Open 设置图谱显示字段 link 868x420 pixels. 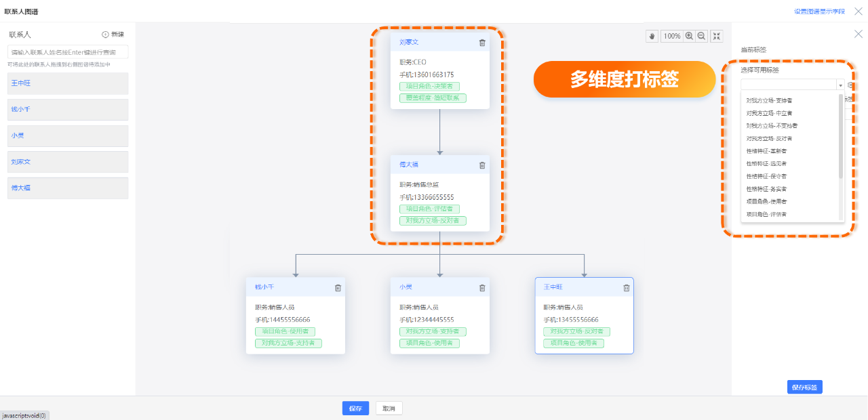819,12
